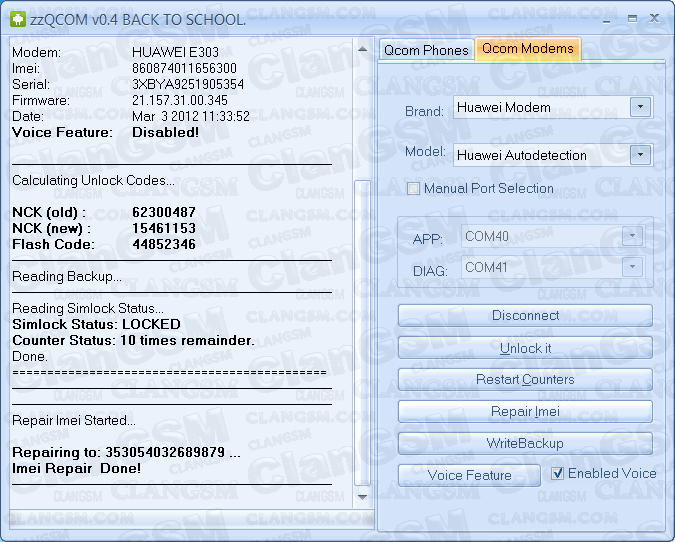Screen dimensions: 675x542
Task: Click the NCK (new) code 15461153
Action: point(164,228)
